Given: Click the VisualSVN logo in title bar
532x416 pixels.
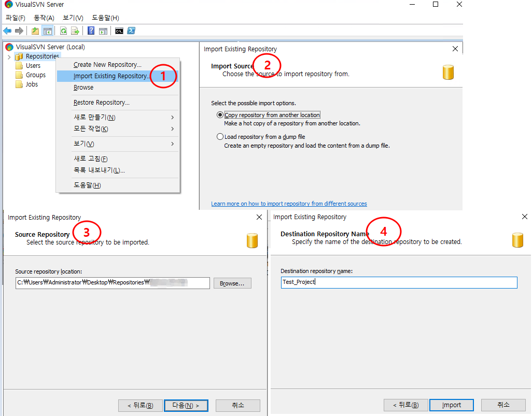Looking at the screenshot, I should (9, 5).
